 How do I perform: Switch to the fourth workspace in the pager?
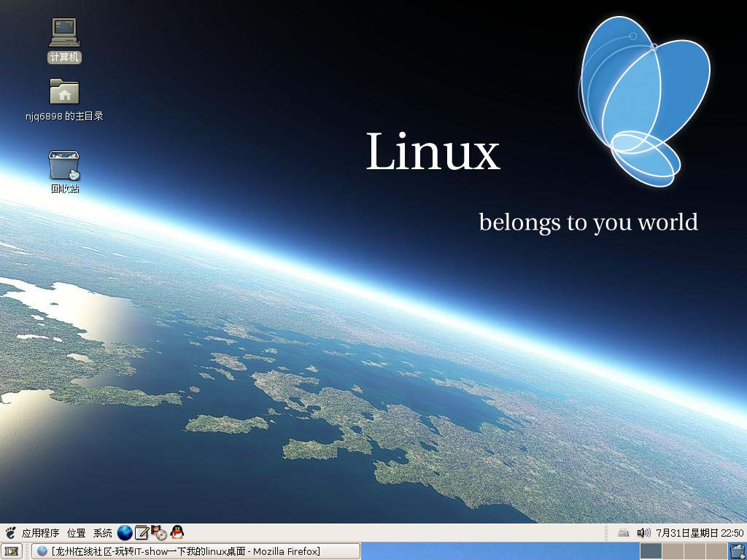[x=716, y=551]
